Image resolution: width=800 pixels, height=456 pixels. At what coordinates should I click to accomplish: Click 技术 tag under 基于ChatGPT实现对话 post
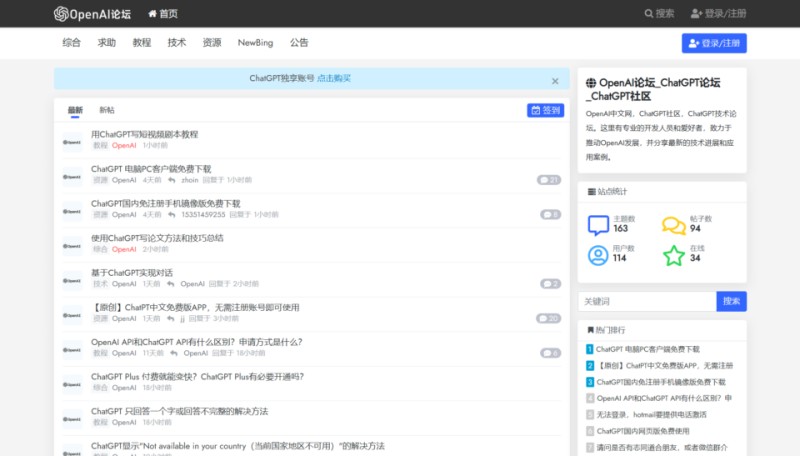pos(100,285)
